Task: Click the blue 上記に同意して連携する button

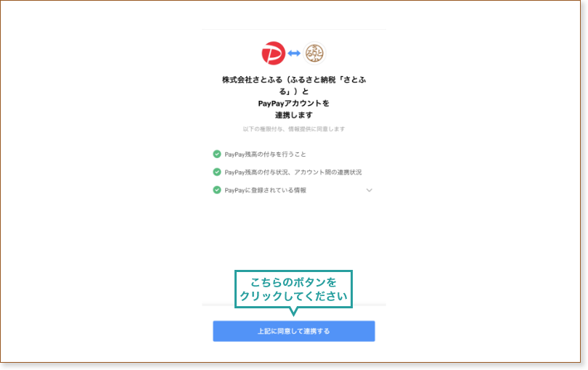Action: (293, 331)
